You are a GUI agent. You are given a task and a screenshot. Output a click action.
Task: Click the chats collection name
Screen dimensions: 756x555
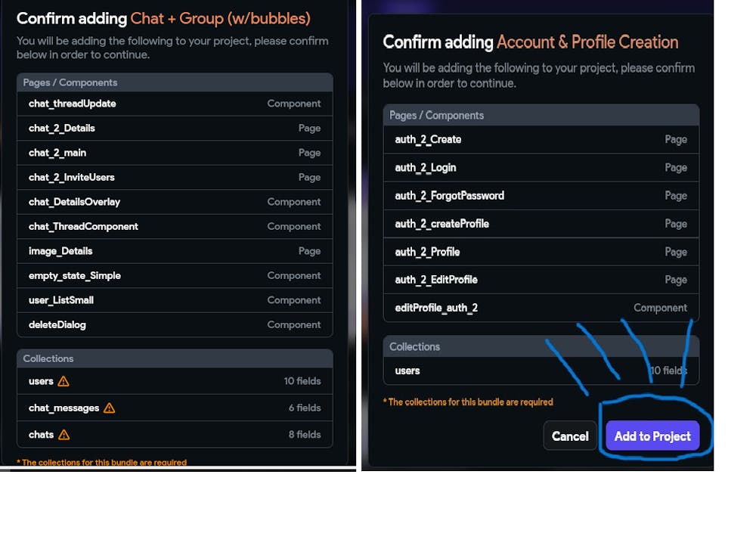pyautogui.click(x=41, y=435)
